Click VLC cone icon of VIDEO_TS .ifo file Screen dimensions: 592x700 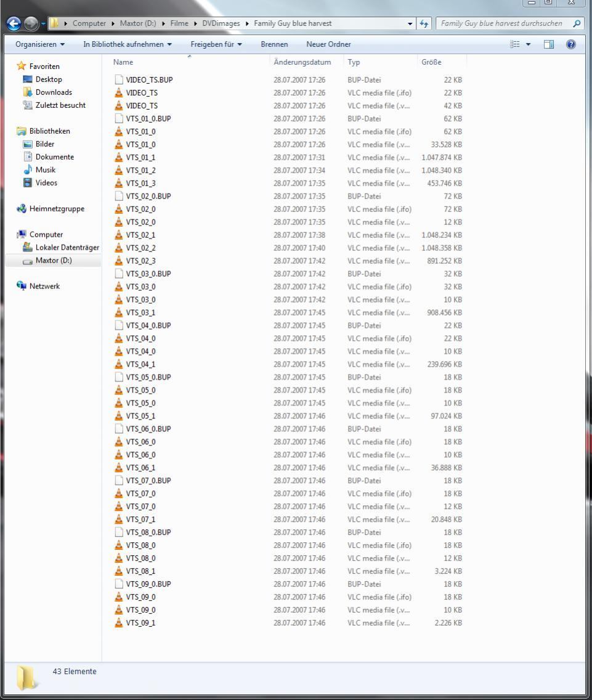(118, 92)
